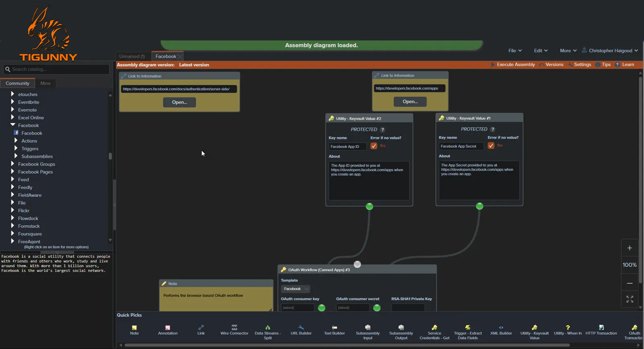
Task: Uncheck 'Error if no value' for Facebook App ID
Action: click(374, 146)
